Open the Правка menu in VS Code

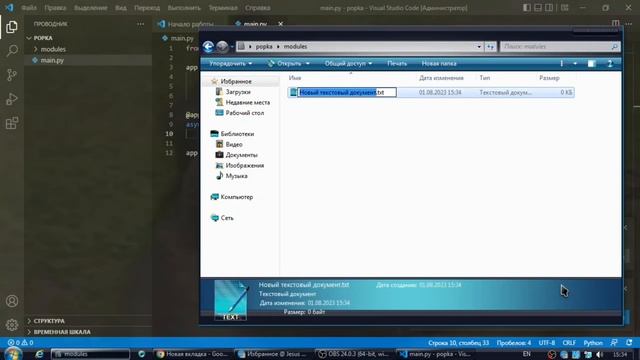[x=55, y=8]
